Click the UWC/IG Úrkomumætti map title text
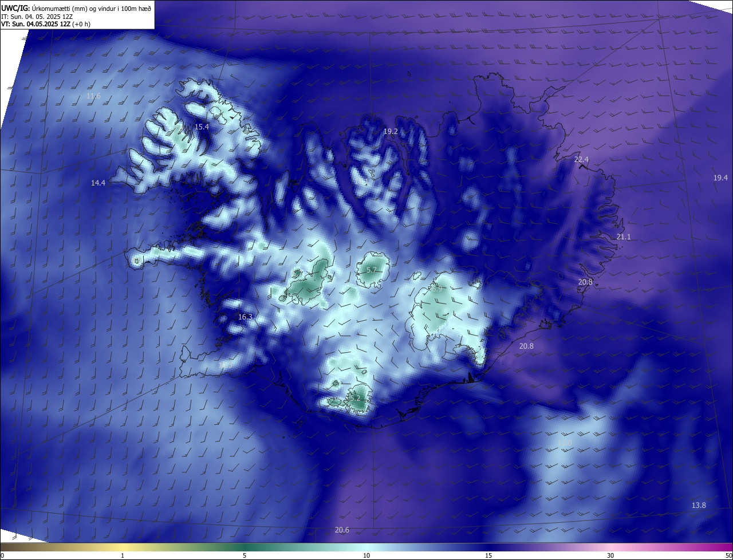 (76, 8)
